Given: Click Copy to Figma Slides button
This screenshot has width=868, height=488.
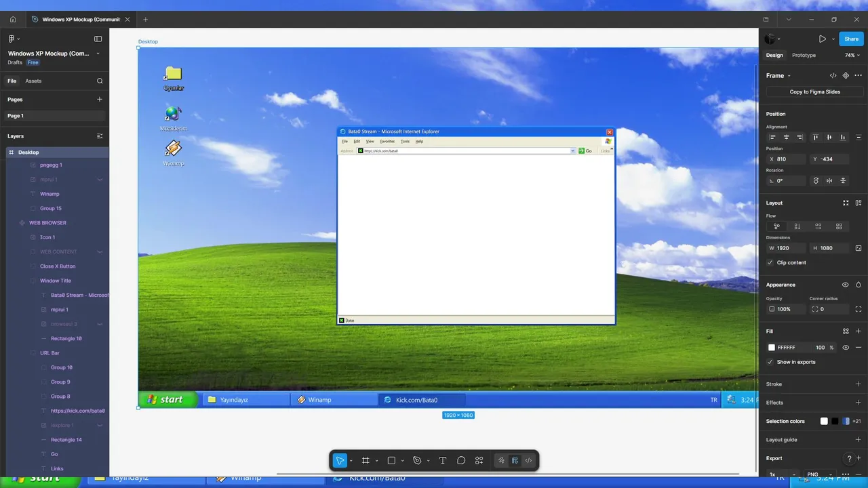Looking at the screenshot, I should point(814,92).
